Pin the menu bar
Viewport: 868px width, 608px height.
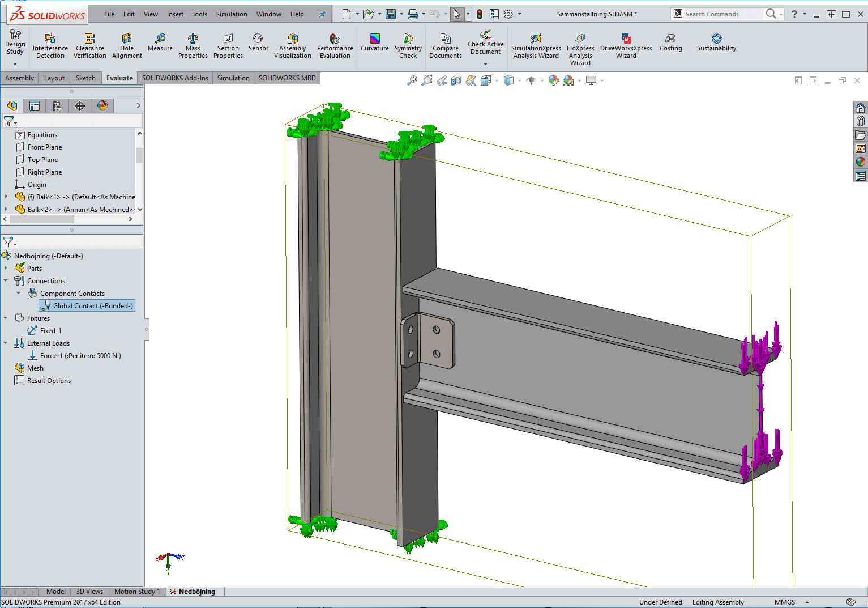(323, 14)
